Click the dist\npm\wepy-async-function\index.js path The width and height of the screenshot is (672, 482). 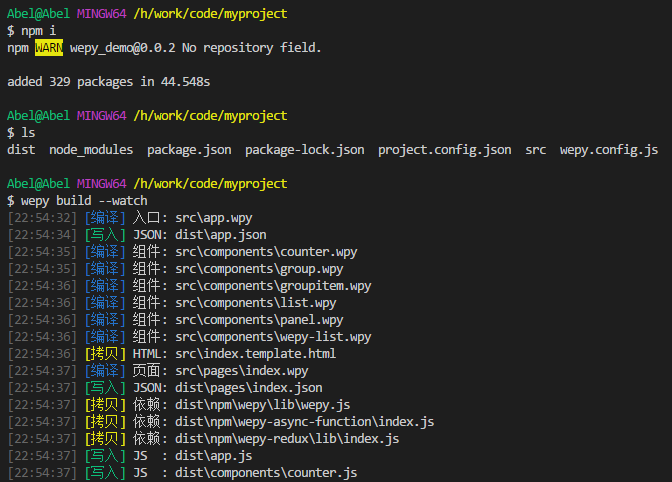click(305, 421)
